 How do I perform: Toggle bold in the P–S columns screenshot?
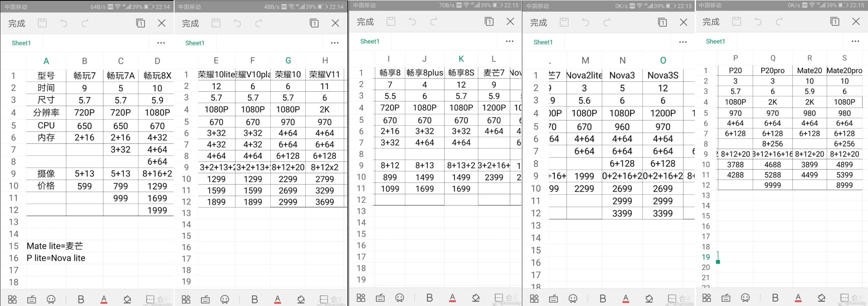coord(776,298)
